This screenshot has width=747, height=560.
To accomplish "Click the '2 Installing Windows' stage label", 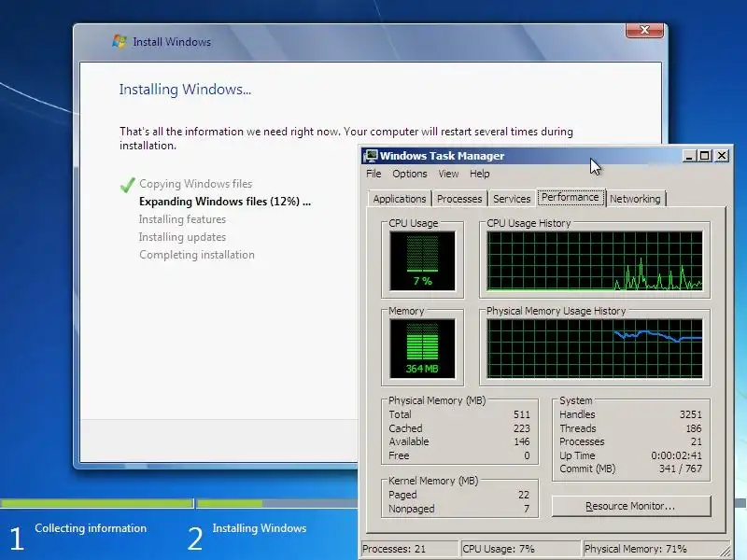I will pyautogui.click(x=247, y=537).
